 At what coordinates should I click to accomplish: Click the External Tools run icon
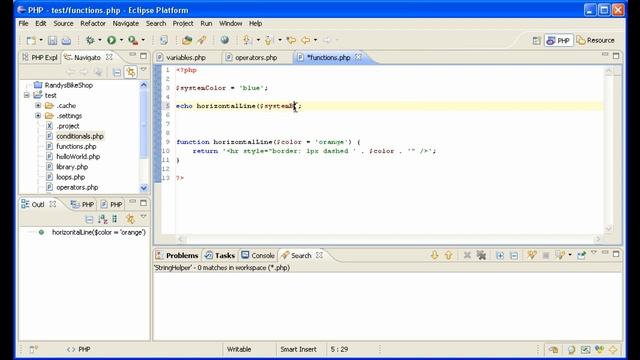click(x=133, y=40)
